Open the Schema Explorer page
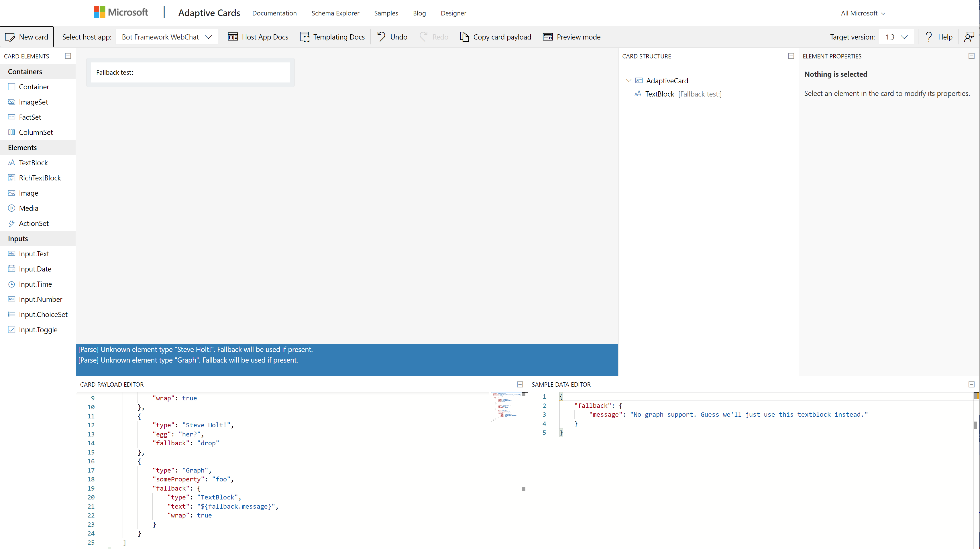Screen dimensions: 980x549 335,13
